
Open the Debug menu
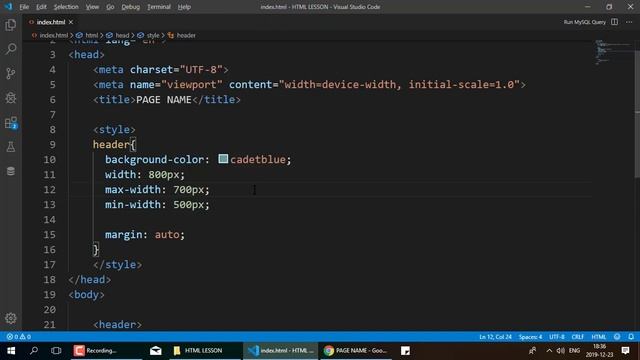click(x=131, y=7)
